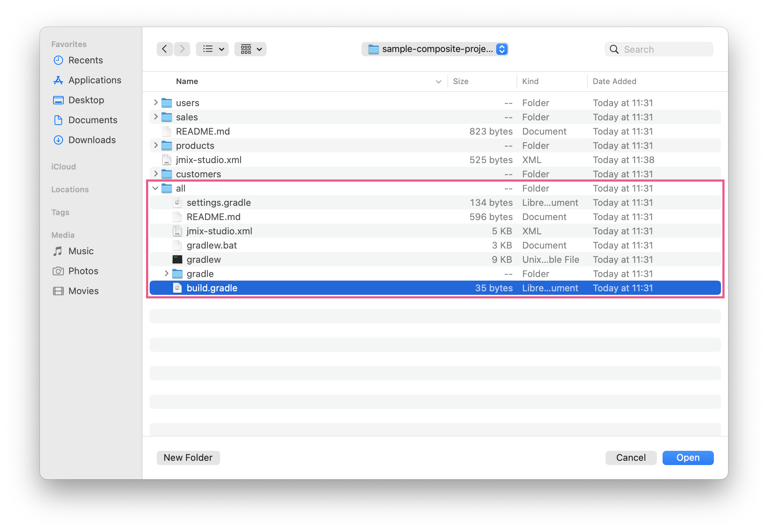The image size is (768, 532).
Task: Select the settings.gradle file icon
Action: 177,202
